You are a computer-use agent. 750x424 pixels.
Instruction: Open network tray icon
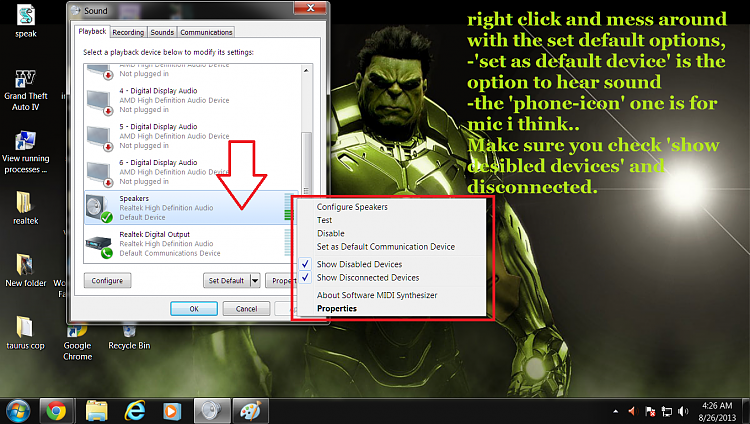tap(667, 412)
